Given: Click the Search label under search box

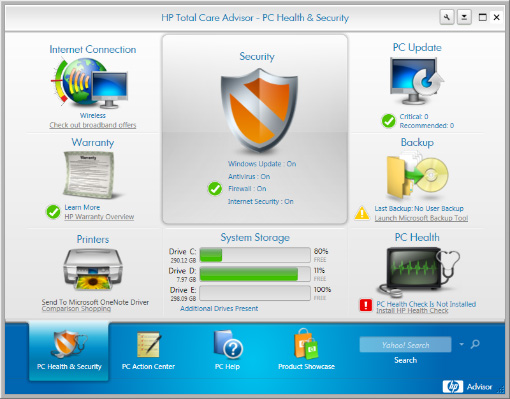Looking at the screenshot, I should (x=405, y=360).
